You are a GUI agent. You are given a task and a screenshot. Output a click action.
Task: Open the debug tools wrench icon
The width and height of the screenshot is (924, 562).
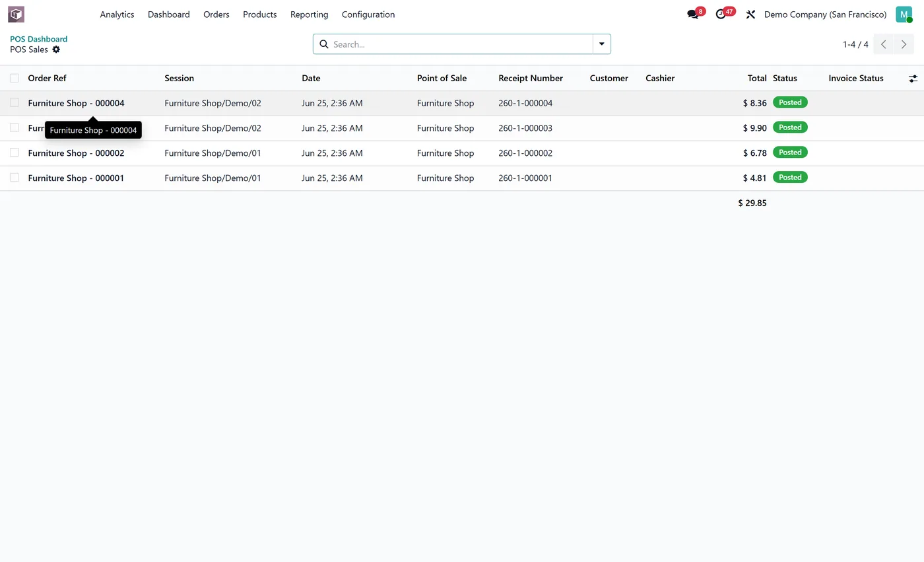[x=750, y=15]
